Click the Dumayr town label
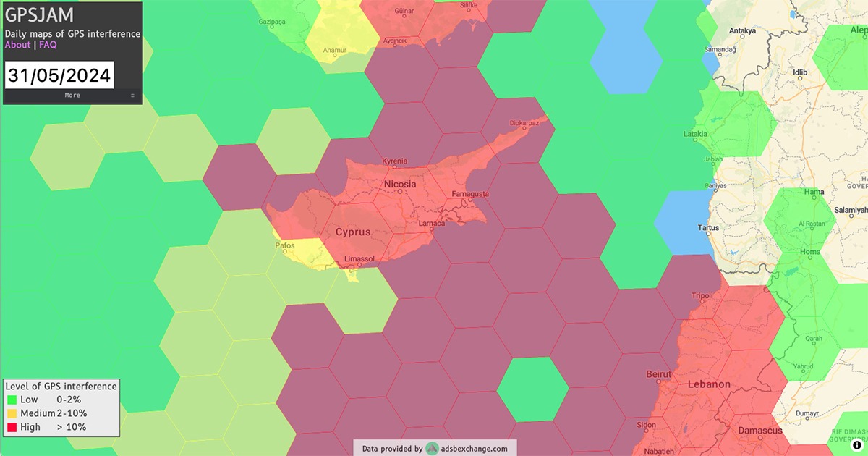Screen dimensions: 868x456 point(807,414)
